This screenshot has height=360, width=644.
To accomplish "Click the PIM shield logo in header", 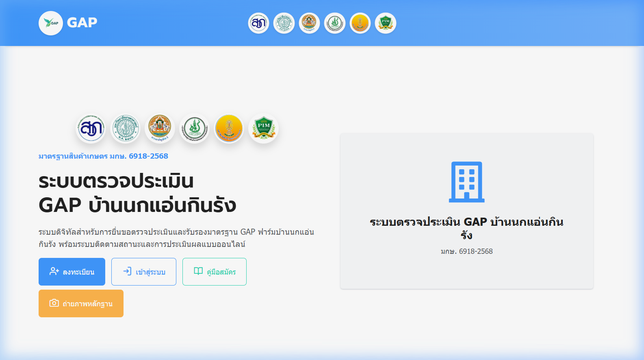I will [386, 23].
